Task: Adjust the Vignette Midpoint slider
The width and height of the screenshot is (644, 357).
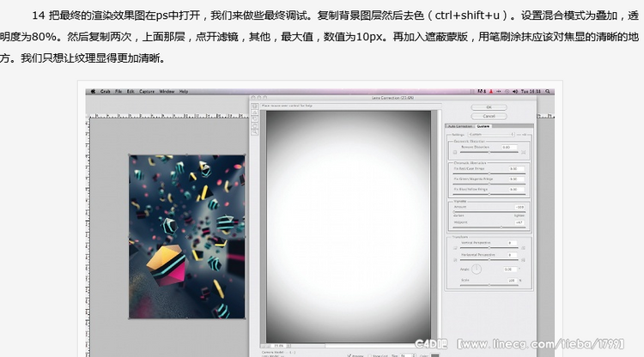Action: tap(489, 227)
